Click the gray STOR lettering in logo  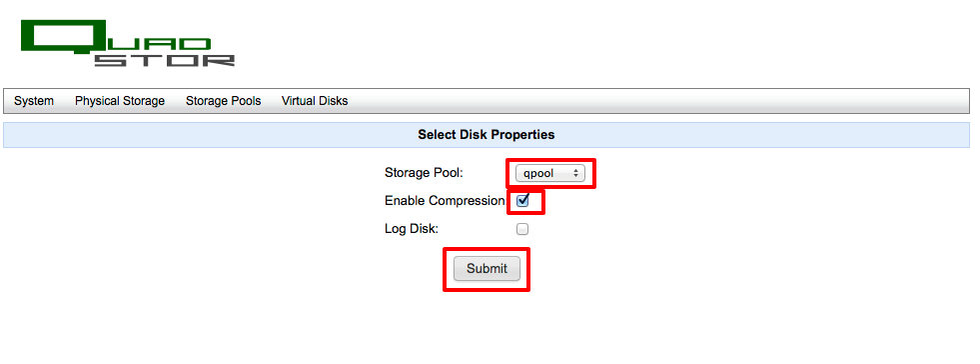(x=165, y=60)
